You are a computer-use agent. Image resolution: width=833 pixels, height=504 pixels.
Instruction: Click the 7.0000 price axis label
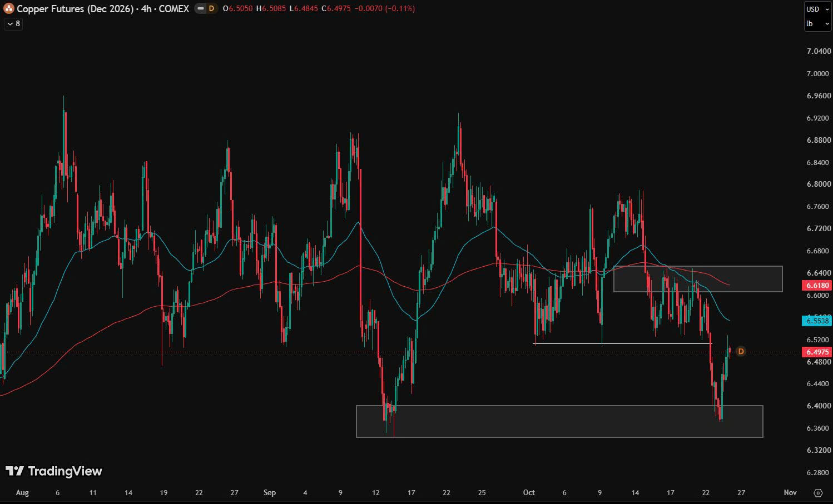(819, 73)
